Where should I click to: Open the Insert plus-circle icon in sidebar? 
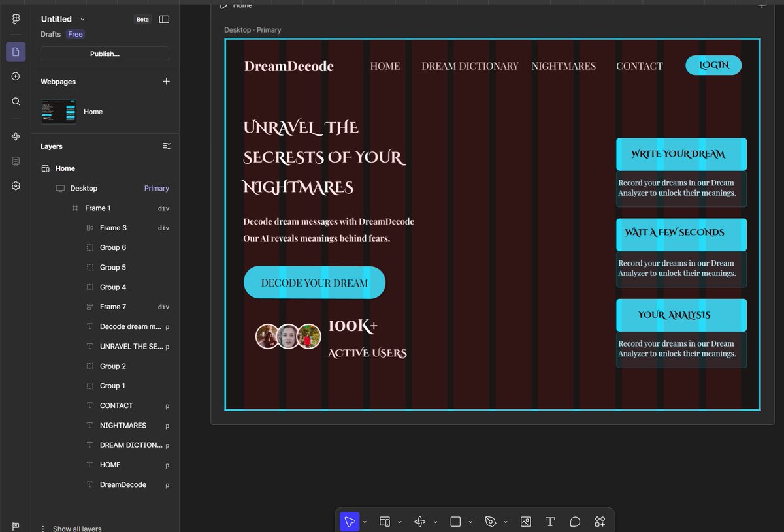[x=16, y=76]
